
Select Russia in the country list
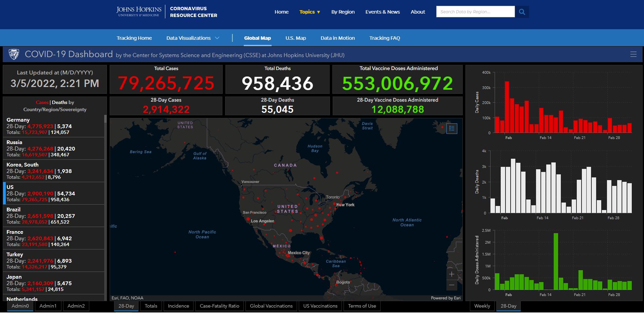click(54, 149)
